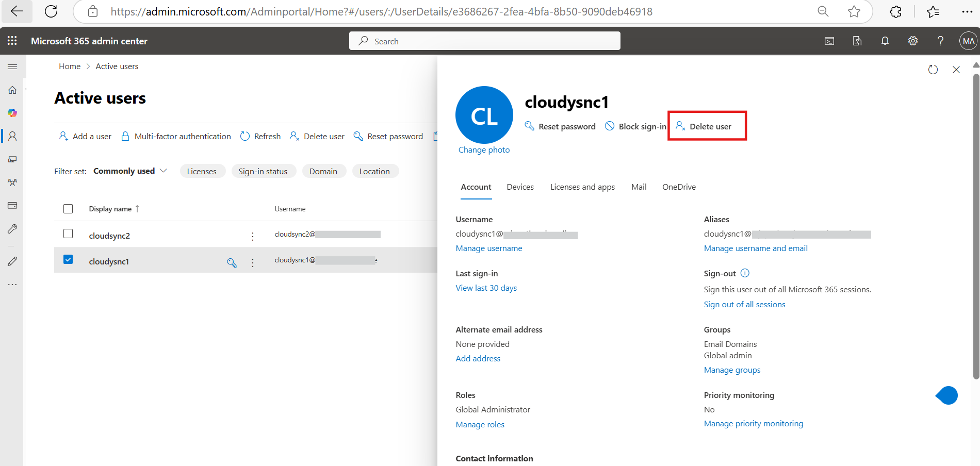Viewport: 980px width, 466px height.
Task: Navigate to Devices using the sidebar icon
Action: (12, 159)
